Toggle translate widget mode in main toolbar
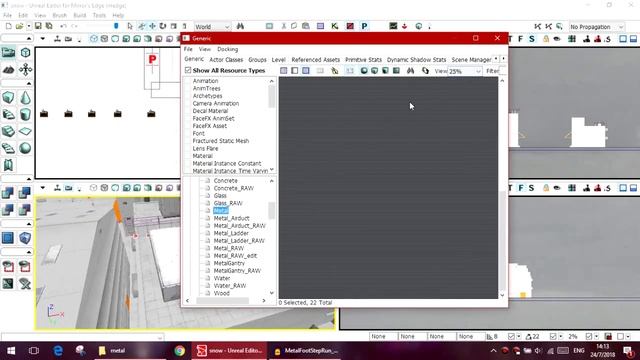The width and height of the screenshot is (640, 360). point(152,26)
